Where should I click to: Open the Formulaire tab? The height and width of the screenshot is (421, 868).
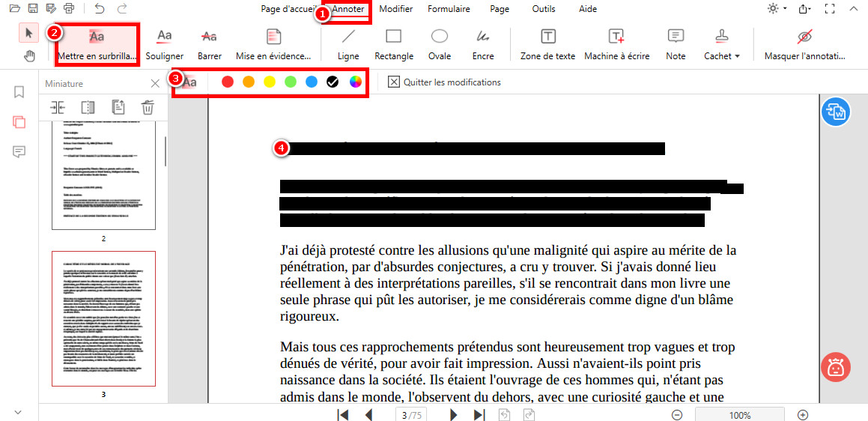tap(449, 9)
